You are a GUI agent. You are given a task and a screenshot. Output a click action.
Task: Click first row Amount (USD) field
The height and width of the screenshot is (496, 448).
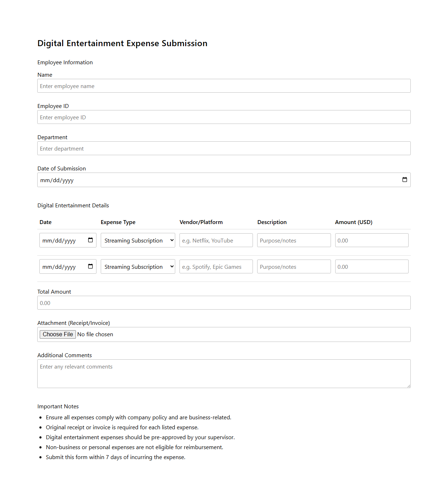click(371, 240)
